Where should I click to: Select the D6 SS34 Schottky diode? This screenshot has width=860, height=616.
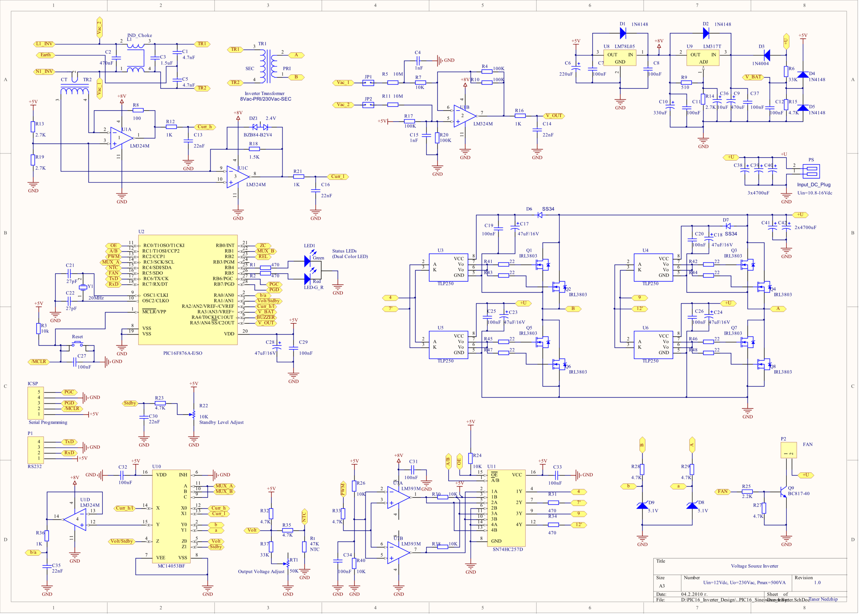pyautogui.click(x=540, y=215)
